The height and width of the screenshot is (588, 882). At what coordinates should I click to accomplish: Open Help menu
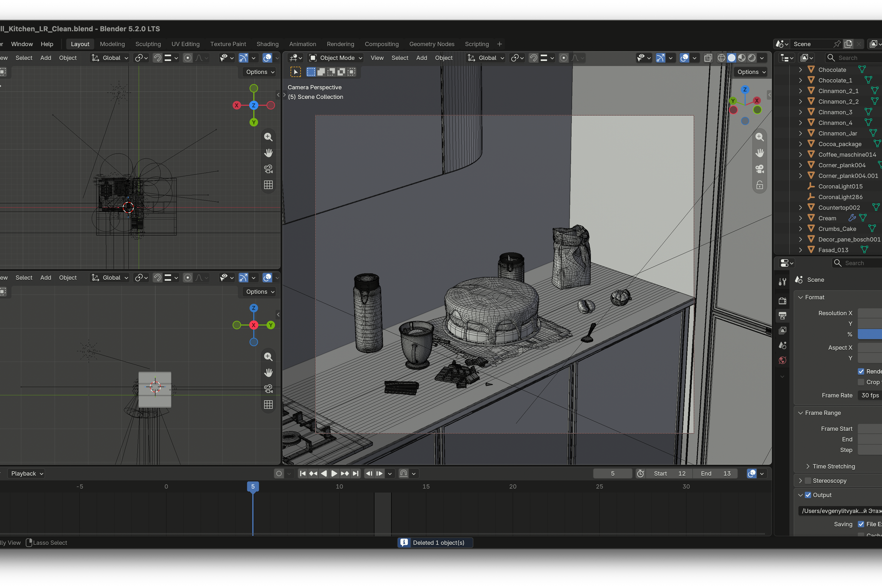pos(47,44)
